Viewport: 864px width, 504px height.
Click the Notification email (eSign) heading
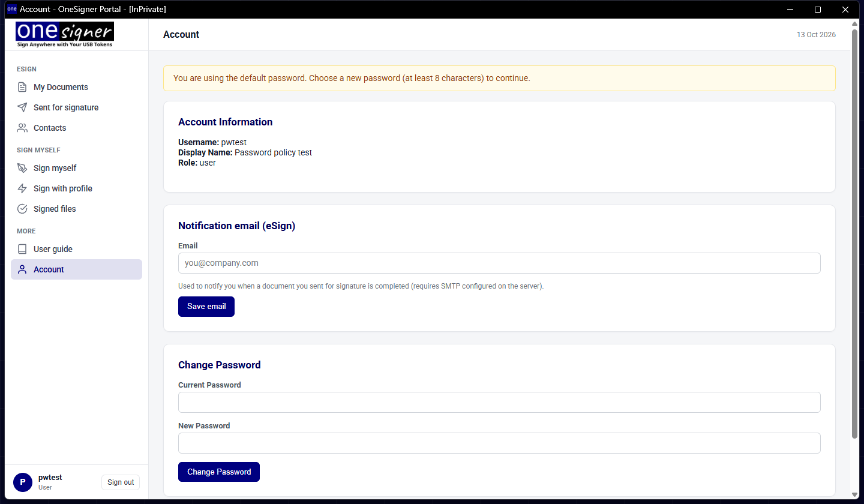coord(236,226)
